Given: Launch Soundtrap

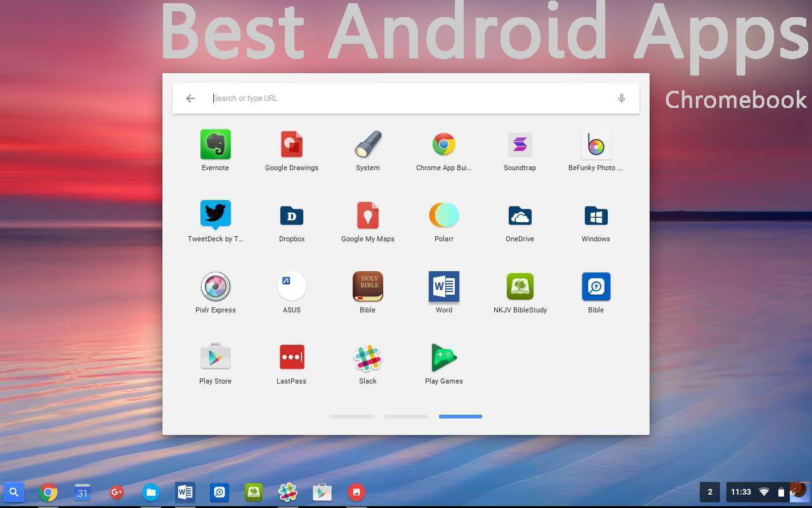Looking at the screenshot, I should pos(520,144).
